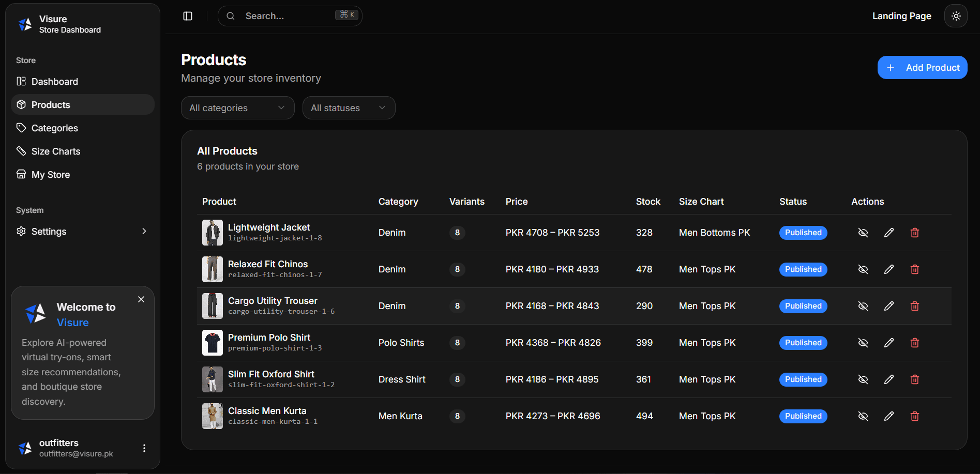Toggle the light/dark theme switch
This screenshot has height=474, width=980.
pyautogui.click(x=956, y=16)
